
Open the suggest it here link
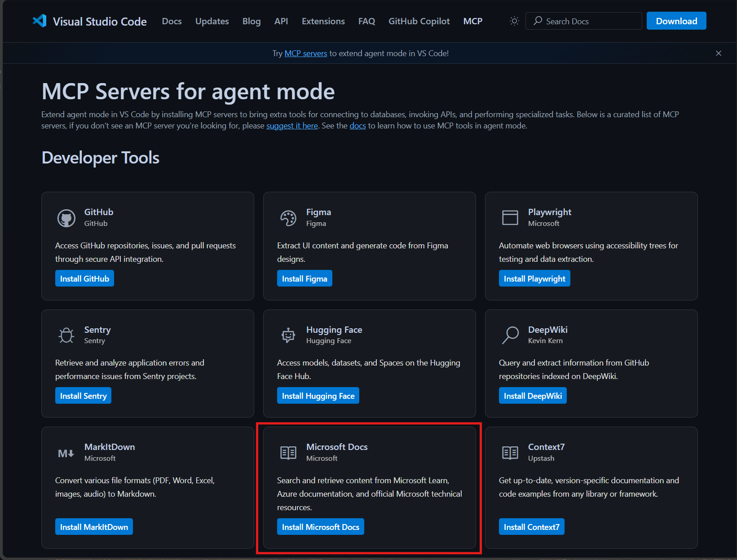292,126
